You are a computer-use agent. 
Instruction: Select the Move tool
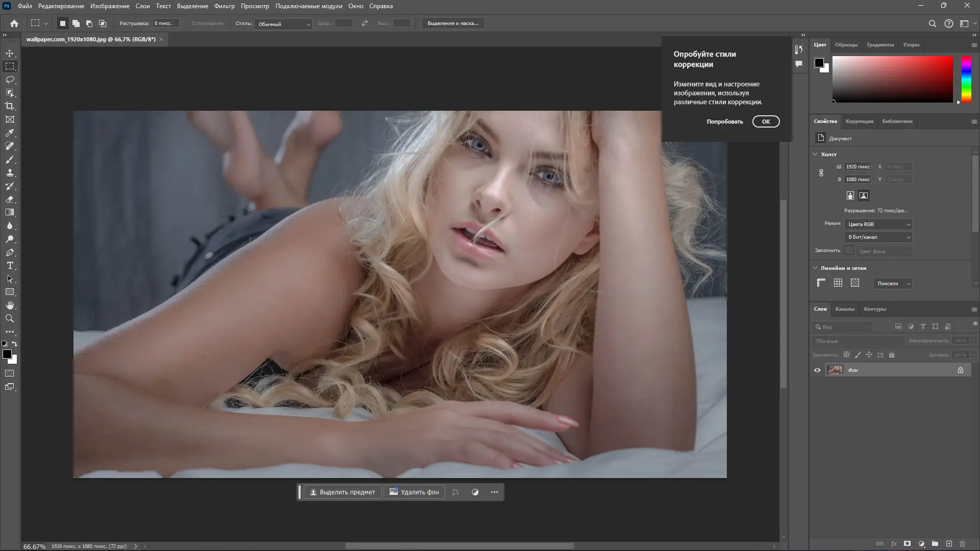[10, 53]
